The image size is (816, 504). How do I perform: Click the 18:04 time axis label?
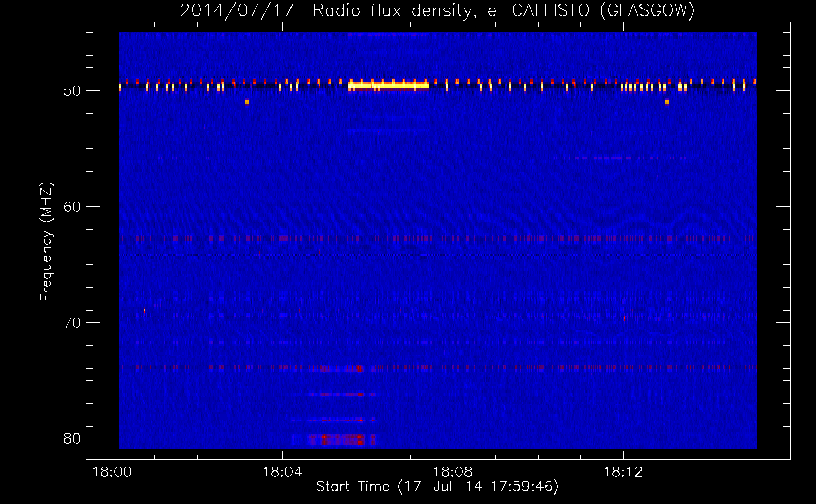[x=282, y=472]
